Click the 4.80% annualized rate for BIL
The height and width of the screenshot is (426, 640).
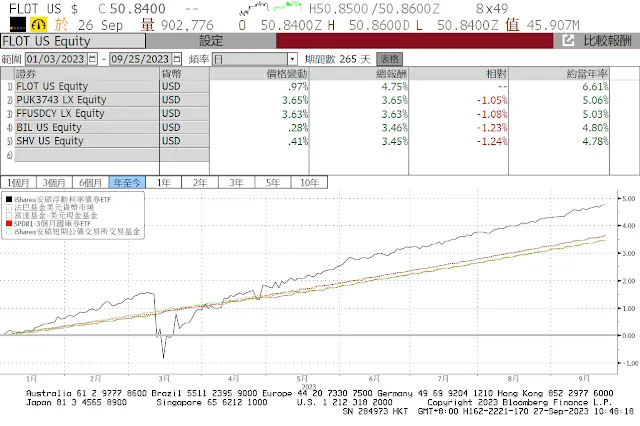(595, 128)
